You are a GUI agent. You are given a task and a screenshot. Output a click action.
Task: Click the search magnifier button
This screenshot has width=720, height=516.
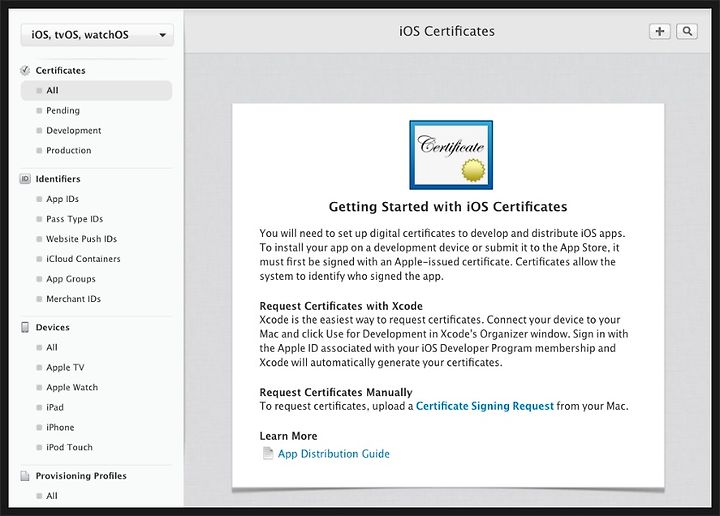[687, 31]
